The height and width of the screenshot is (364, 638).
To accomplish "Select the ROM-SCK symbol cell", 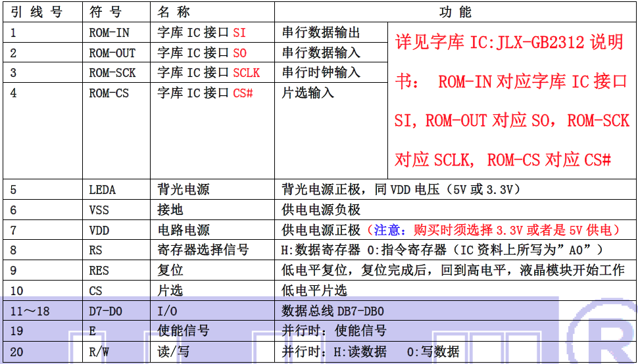I will 112,73.
